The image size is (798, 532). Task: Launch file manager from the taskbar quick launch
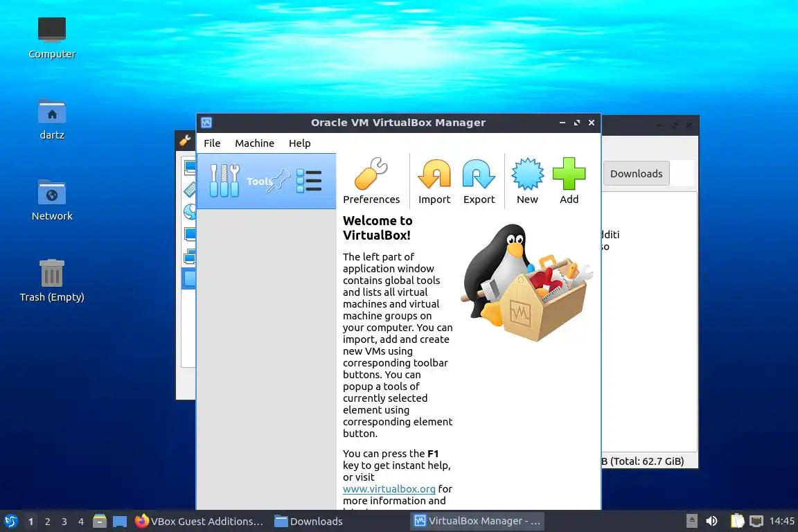click(100, 521)
